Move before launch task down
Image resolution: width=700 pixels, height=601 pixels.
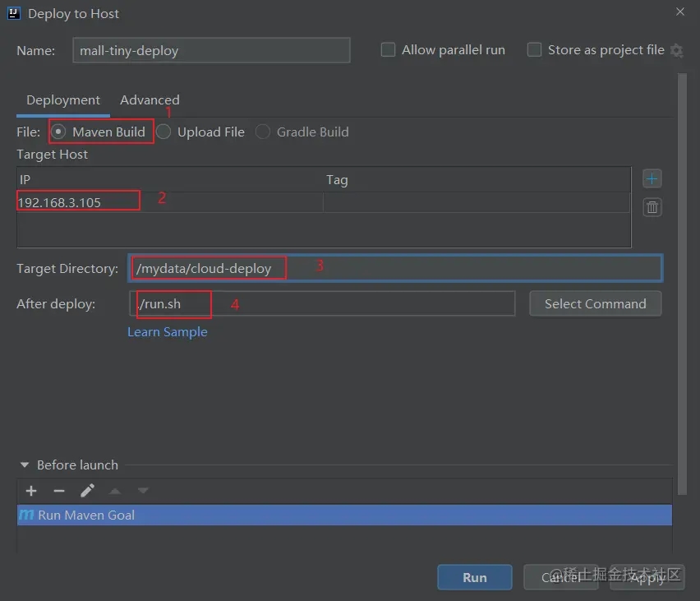143,491
